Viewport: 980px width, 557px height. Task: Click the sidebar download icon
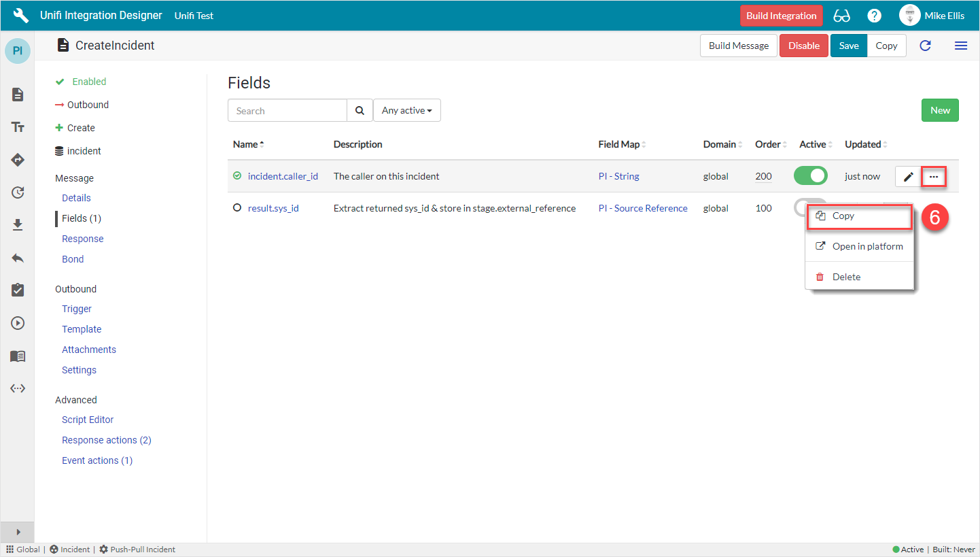coord(18,225)
